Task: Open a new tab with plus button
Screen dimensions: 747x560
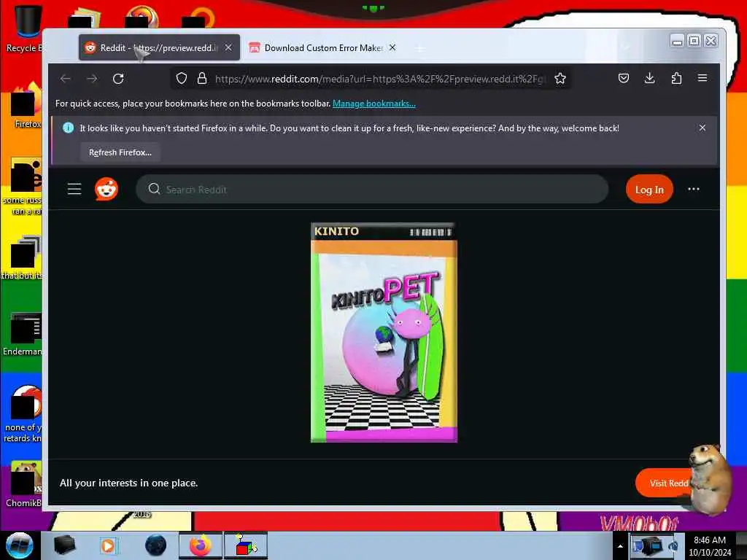Action: click(419, 48)
